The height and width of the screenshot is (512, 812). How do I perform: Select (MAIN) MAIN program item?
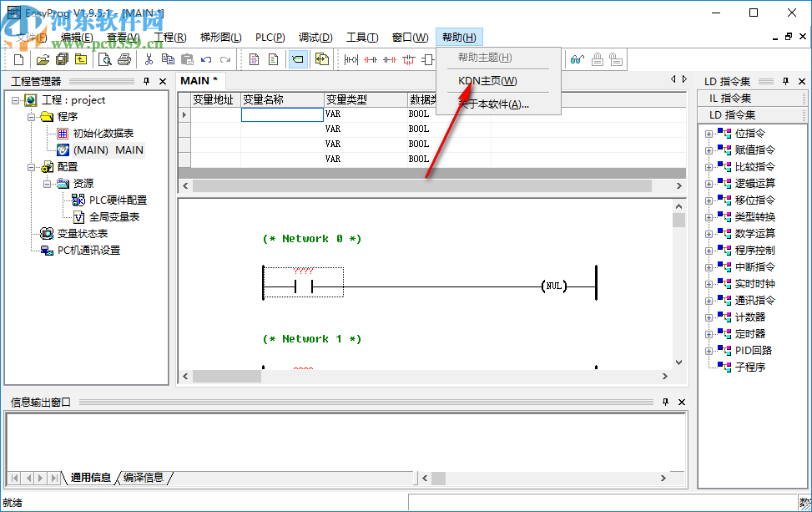(108, 150)
